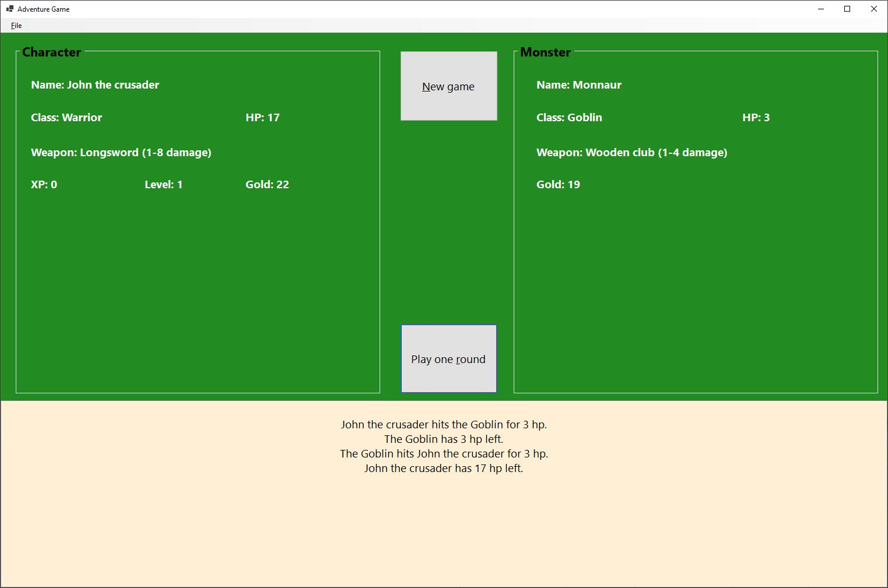Click the XP: 0 label
This screenshot has width=888, height=588.
click(43, 184)
